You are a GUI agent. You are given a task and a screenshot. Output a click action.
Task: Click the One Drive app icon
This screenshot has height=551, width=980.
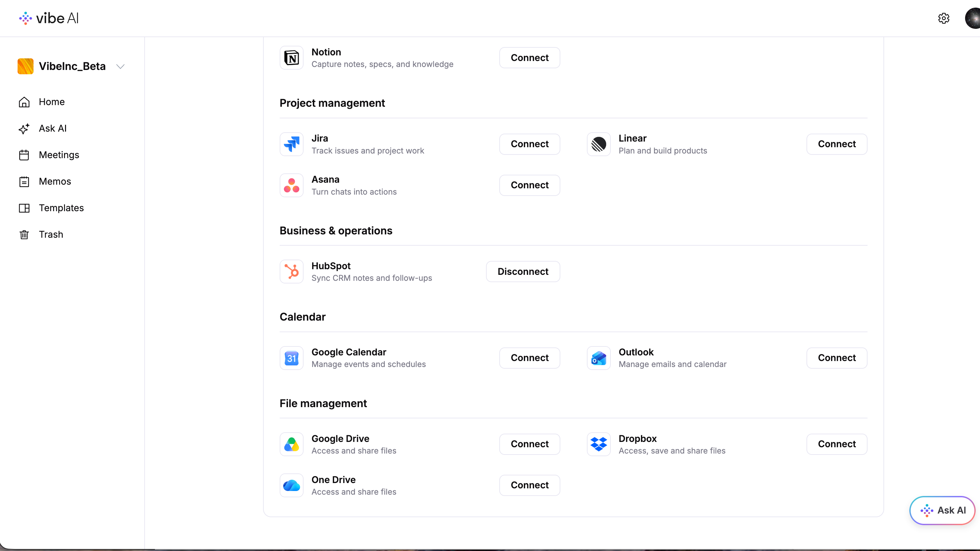[x=291, y=485]
